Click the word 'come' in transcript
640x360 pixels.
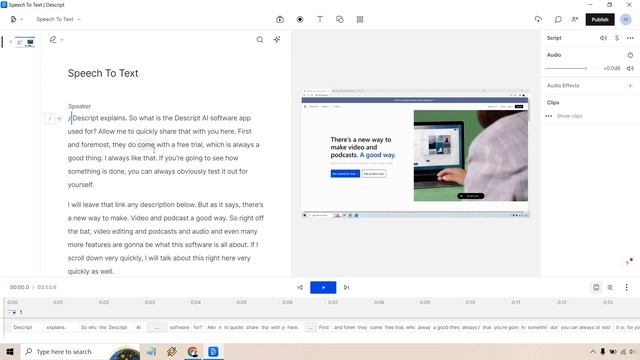point(146,144)
